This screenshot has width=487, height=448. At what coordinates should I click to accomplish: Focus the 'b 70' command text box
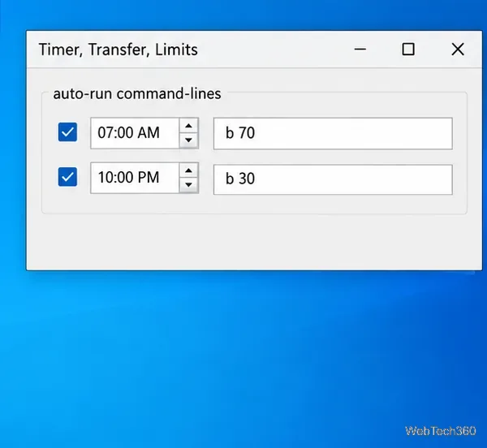333,133
